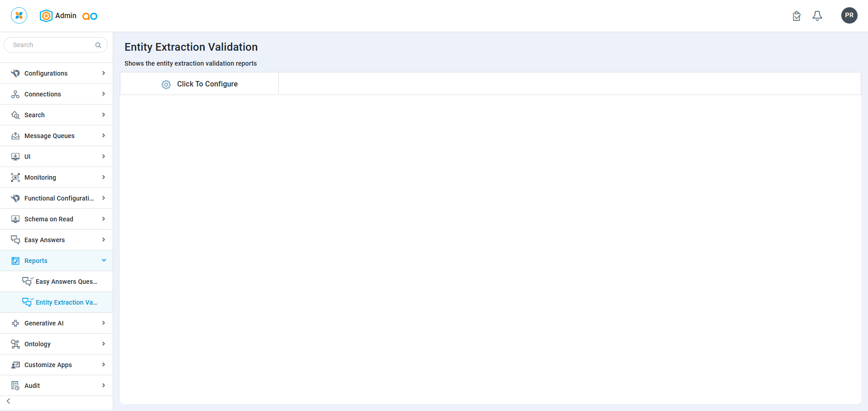The width and height of the screenshot is (868, 411).
Task: Click the Admin hexagon gear icon
Action: [x=46, y=16]
